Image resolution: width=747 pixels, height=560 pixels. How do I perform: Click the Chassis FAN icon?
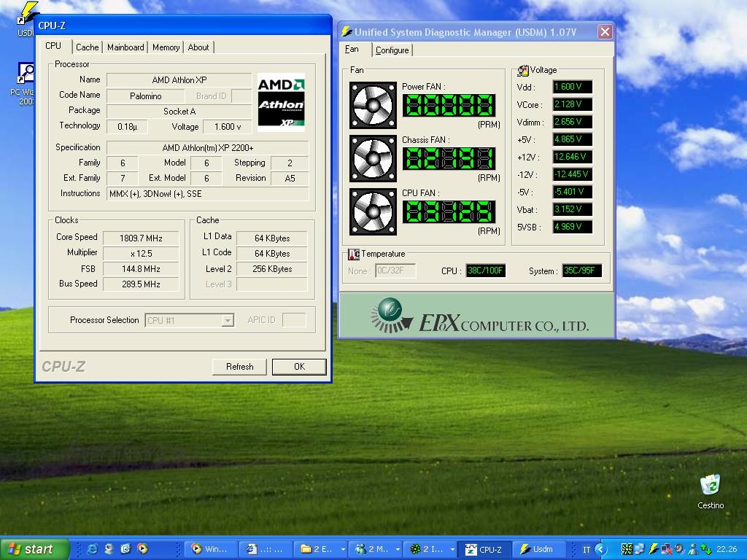click(x=373, y=158)
